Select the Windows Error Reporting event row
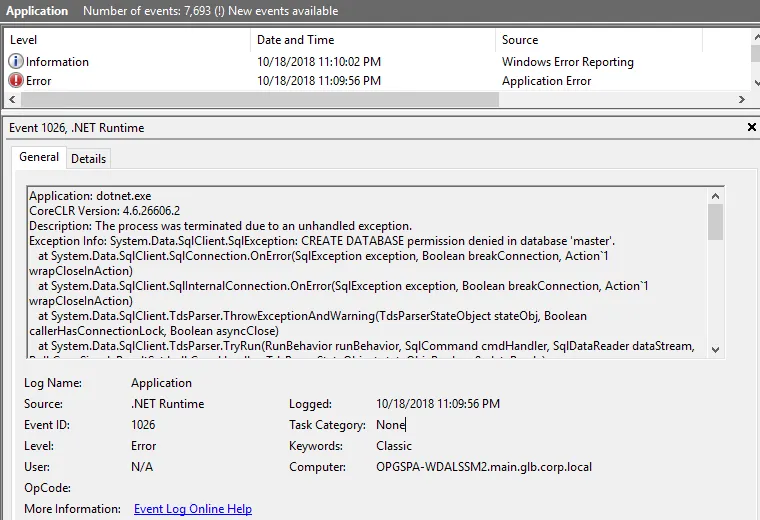The height and width of the screenshot is (520, 760). coord(378,62)
